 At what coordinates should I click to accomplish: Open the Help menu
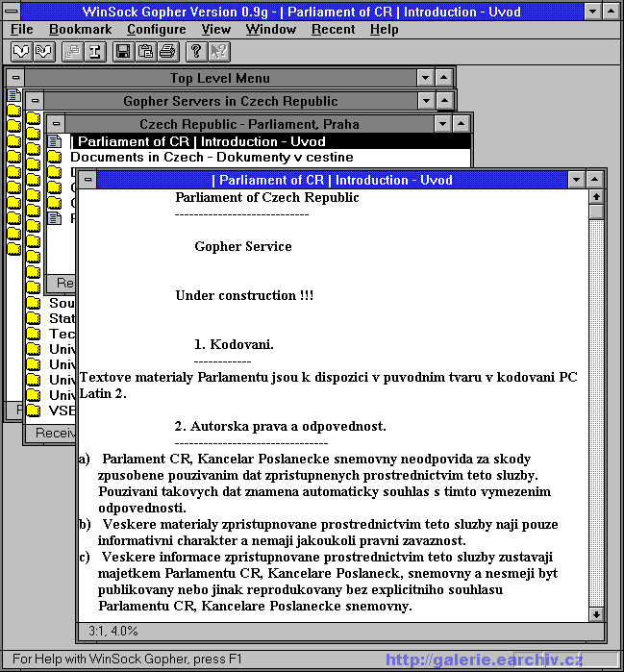point(385,29)
